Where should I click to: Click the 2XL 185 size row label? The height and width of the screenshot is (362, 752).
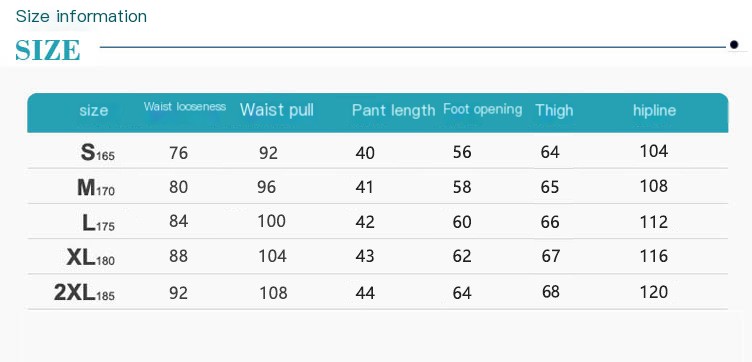point(84,293)
